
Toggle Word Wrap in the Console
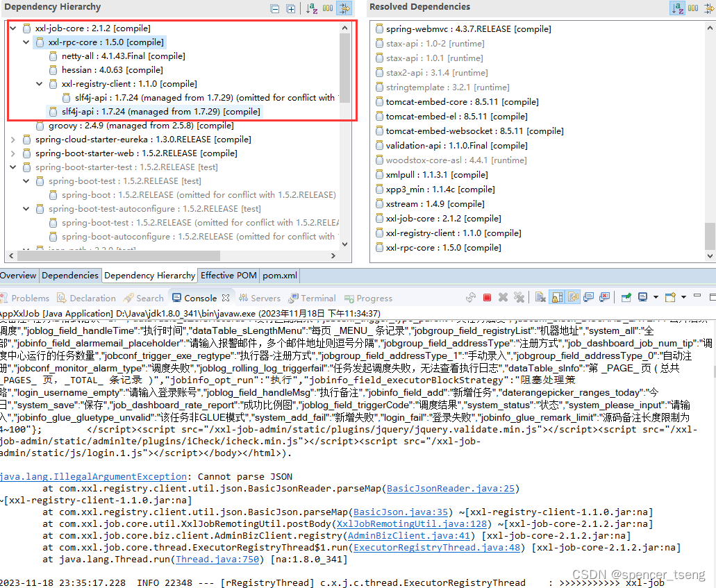pyautogui.click(x=572, y=297)
